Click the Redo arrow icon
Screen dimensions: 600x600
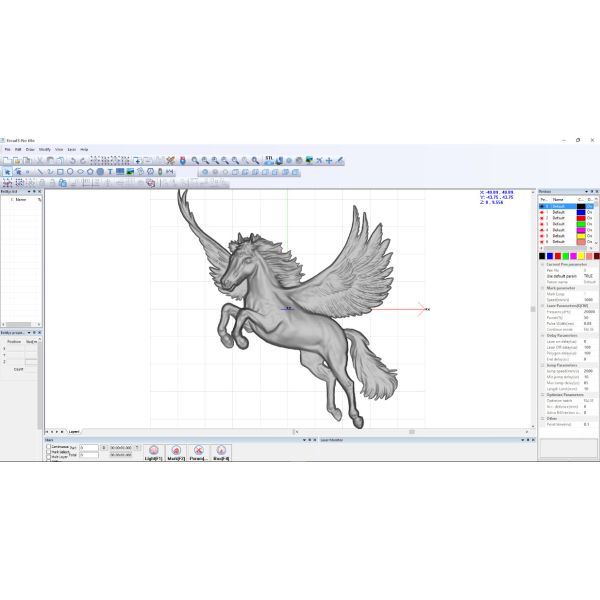(83, 161)
